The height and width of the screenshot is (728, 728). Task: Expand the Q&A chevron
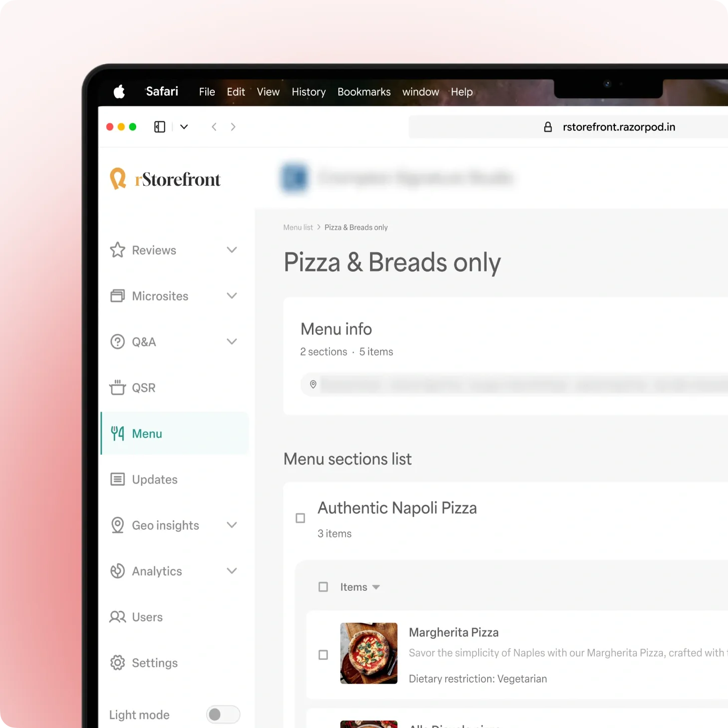[232, 342]
